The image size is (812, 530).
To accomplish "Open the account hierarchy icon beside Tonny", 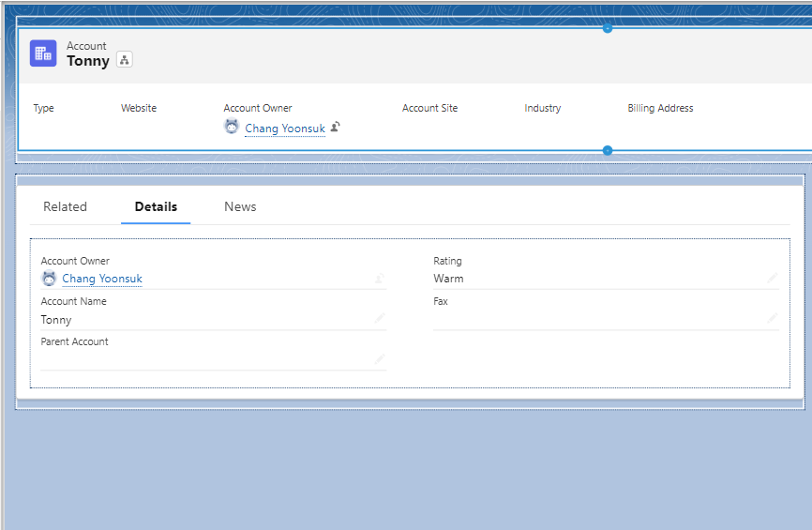I will [125, 60].
